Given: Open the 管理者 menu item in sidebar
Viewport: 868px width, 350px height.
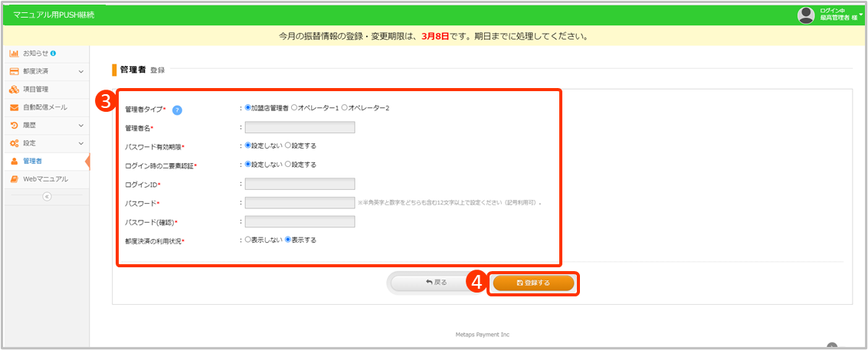Looking at the screenshot, I should point(33,161).
